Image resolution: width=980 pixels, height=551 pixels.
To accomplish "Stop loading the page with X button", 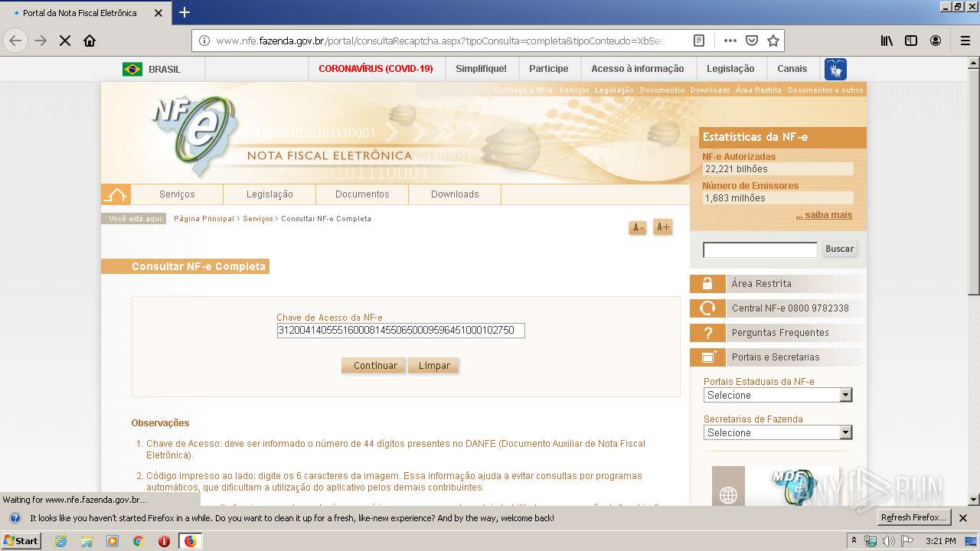I will tap(65, 41).
